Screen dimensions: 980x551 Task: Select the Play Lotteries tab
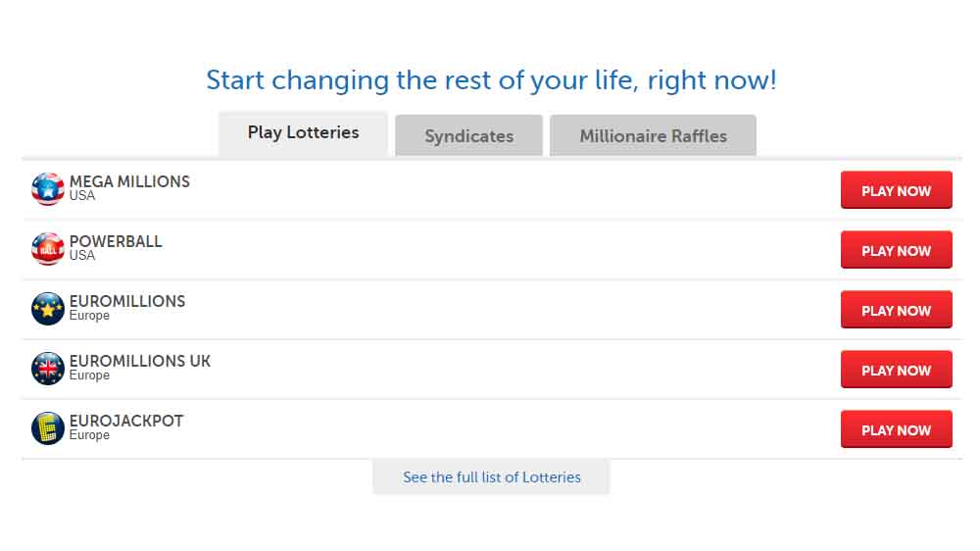point(303,133)
